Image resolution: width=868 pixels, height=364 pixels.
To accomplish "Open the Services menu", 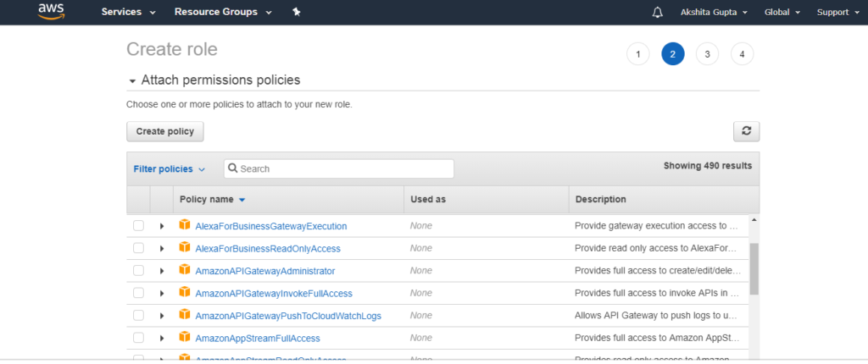I will pos(129,12).
